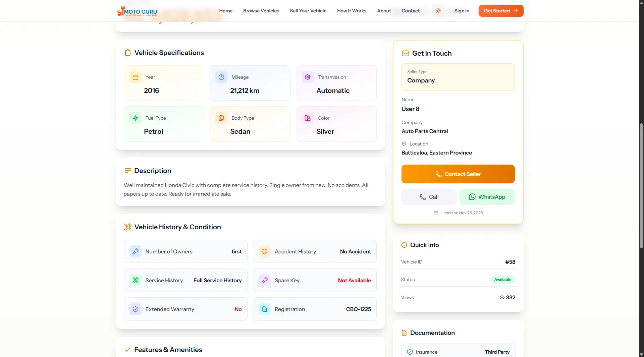Open the Browse Vehicles menu item
The height and width of the screenshot is (357, 644).
click(x=261, y=11)
